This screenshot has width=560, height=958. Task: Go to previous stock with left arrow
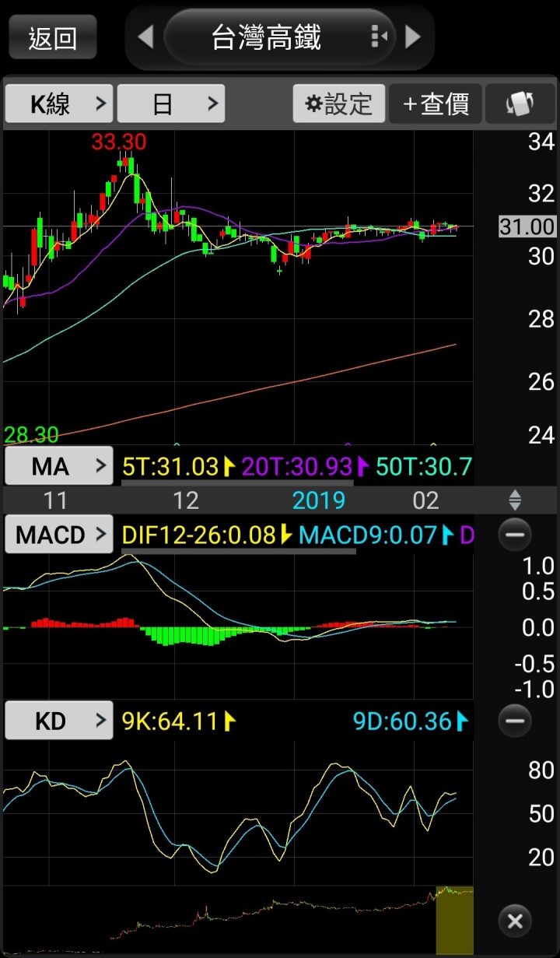coord(145,37)
